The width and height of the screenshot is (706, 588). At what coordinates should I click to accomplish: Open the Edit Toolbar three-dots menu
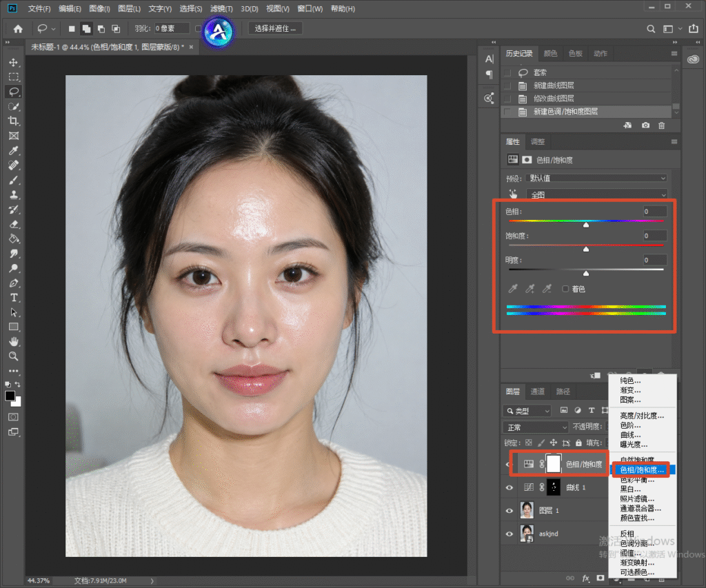pos(14,371)
